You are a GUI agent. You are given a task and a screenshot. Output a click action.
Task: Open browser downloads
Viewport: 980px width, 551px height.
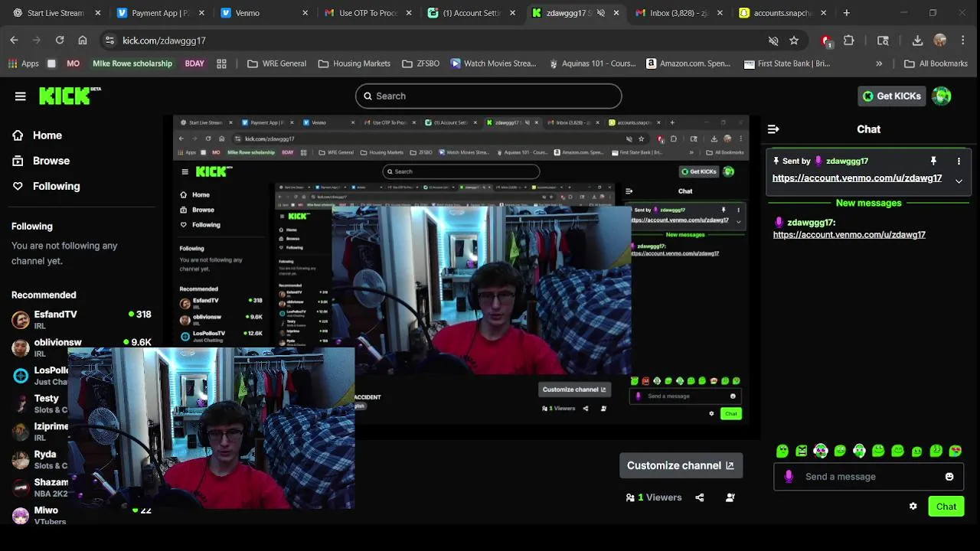[x=917, y=41]
